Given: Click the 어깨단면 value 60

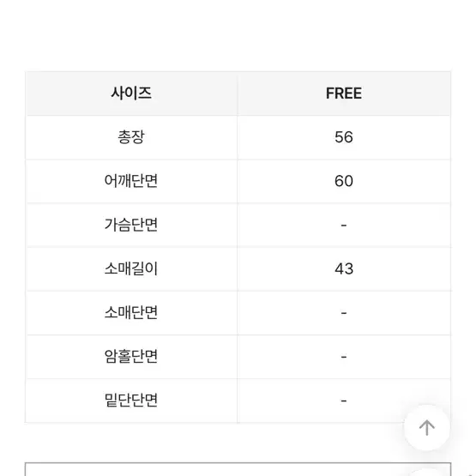Looking at the screenshot, I should [x=344, y=181].
